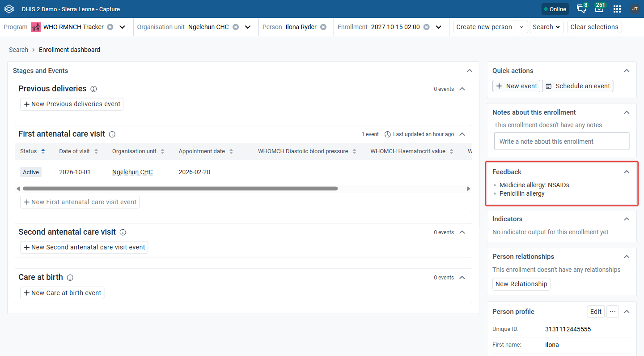Open the interpretations inbox showing 251
The image size is (644, 356).
(x=599, y=9)
